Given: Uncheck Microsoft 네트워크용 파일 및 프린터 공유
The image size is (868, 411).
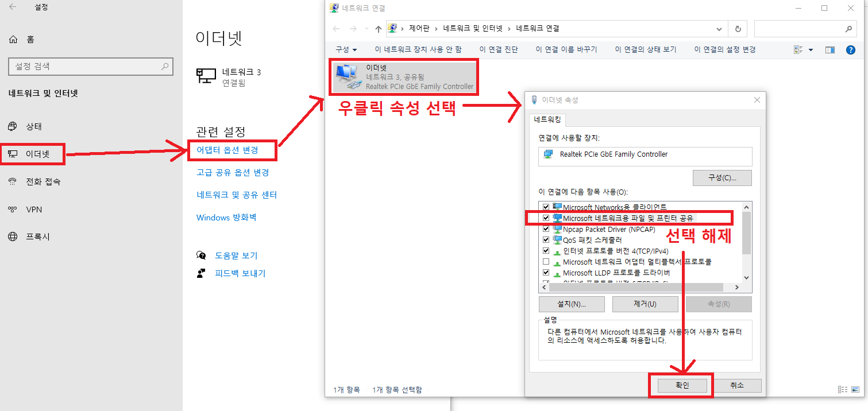Looking at the screenshot, I should [546, 218].
